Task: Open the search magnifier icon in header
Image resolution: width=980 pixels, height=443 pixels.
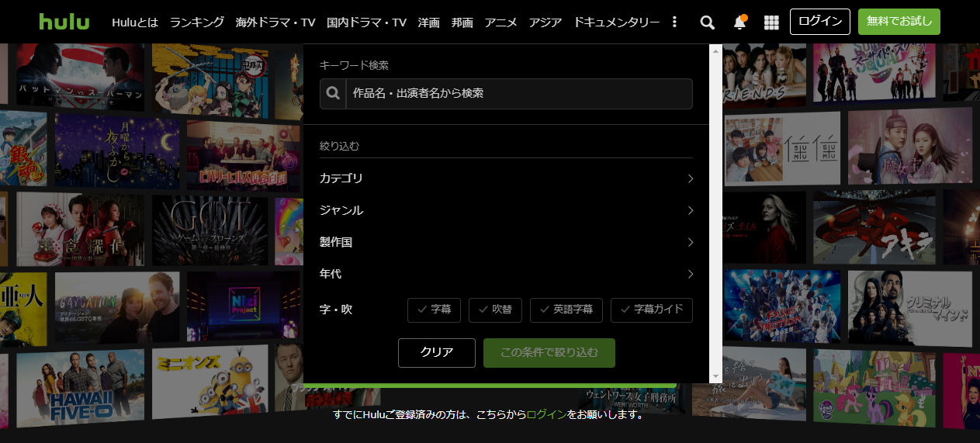Action: 707,22
